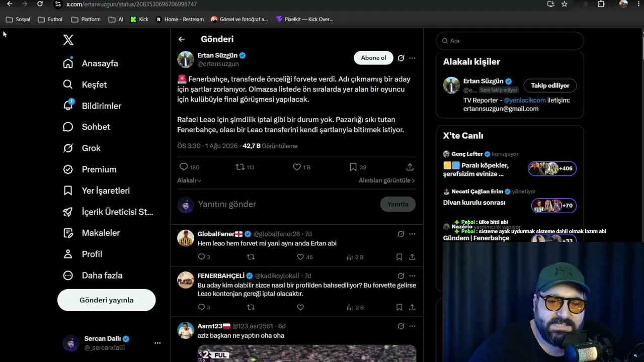Image resolution: width=644 pixels, height=362 pixels.
Task: Share the main post
Action: tap(410, 167)
